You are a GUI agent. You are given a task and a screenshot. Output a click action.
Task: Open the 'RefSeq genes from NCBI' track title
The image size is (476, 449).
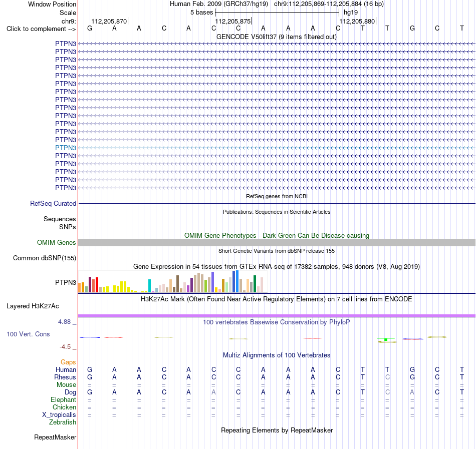pyautogui.click(x=277, y=196)
